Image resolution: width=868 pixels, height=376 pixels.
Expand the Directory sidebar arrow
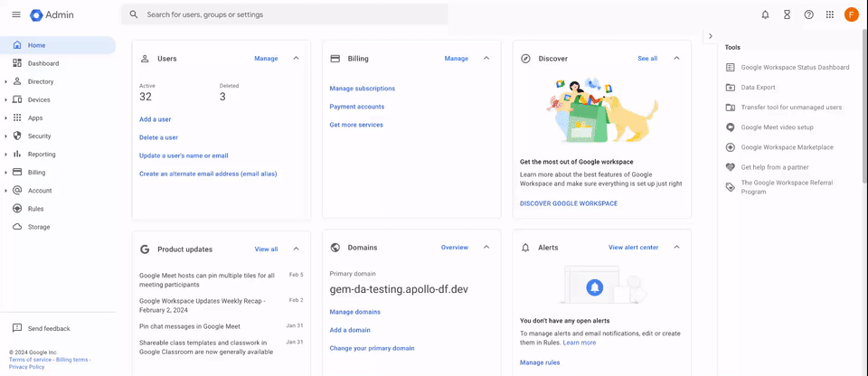(5, 82)
